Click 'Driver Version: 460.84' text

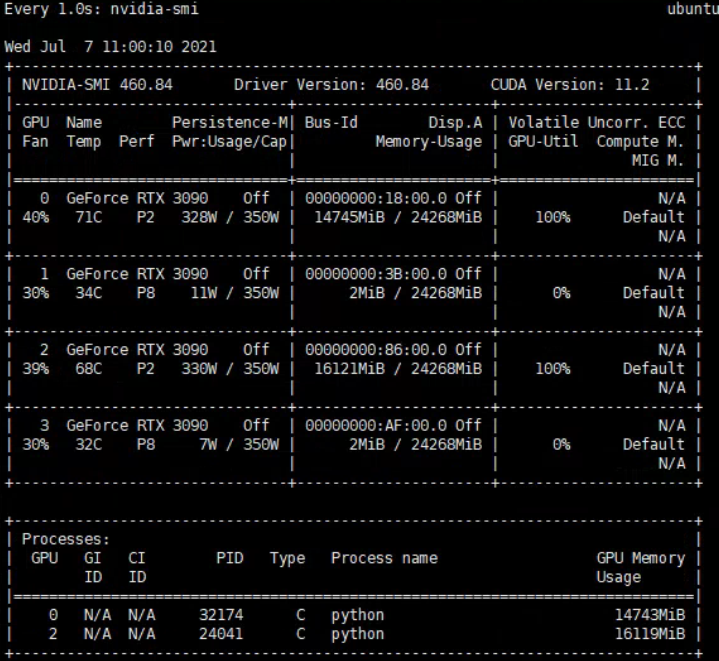(x=331, y=85)
